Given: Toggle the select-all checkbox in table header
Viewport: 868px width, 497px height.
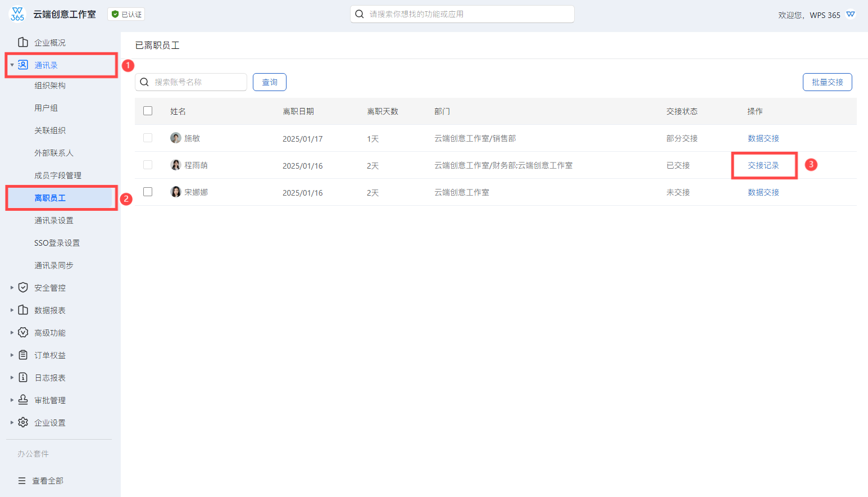Looking at the screenshot, I should click(148, 111).
